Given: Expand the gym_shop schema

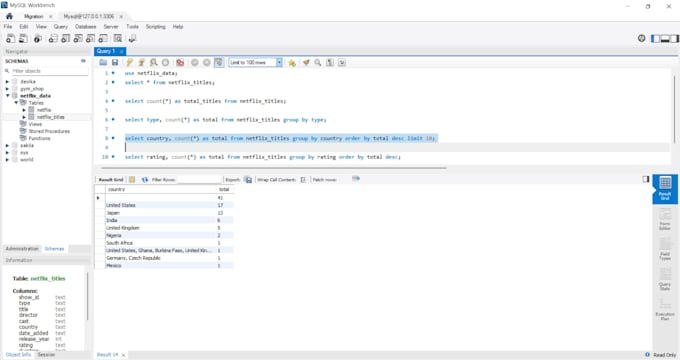Looking at the screenshot, I should (x=7, y=88).
